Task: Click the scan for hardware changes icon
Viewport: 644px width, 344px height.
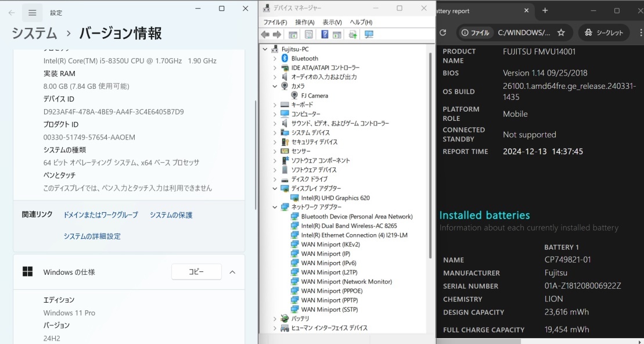Action: click(369, 34)
